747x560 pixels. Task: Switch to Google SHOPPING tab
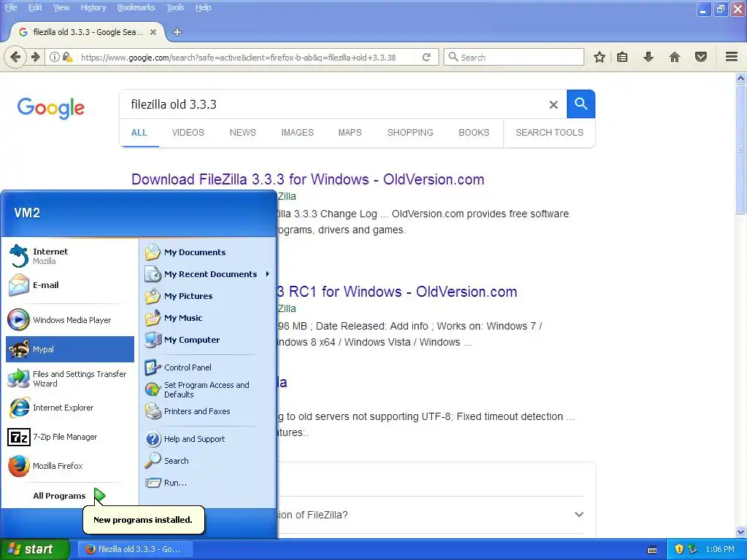click(x=410, y=133)
